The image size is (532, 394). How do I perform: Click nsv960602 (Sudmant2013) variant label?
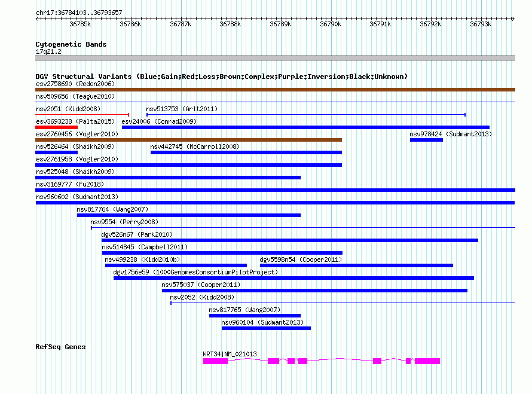point(77,197)
